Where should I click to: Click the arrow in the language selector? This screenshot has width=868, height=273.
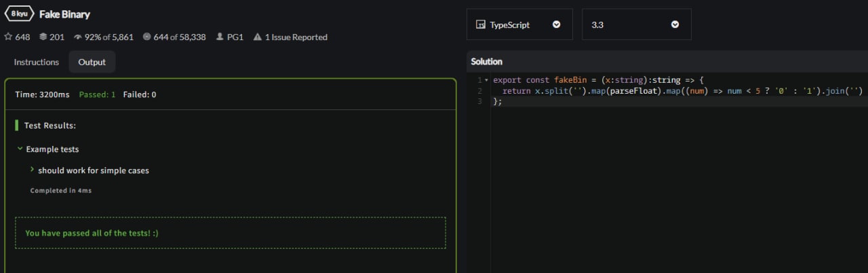coord(557,24)
